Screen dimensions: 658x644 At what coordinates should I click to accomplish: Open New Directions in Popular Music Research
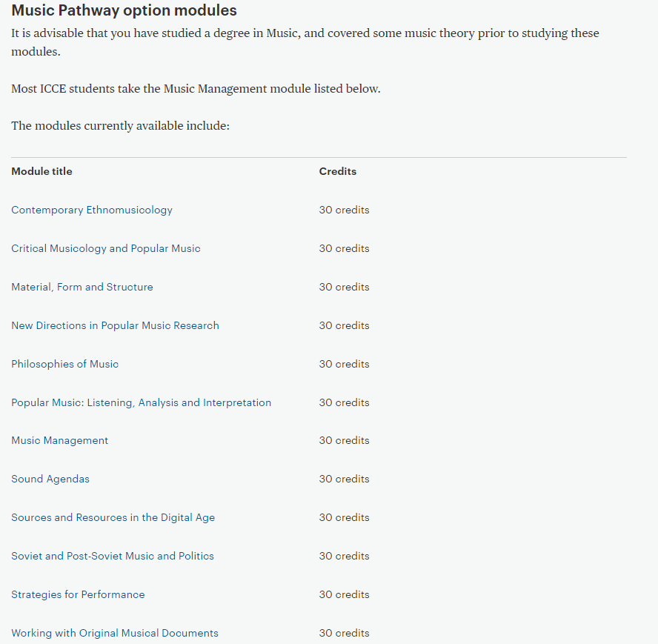pyautogui.click(x=115, y=326)
